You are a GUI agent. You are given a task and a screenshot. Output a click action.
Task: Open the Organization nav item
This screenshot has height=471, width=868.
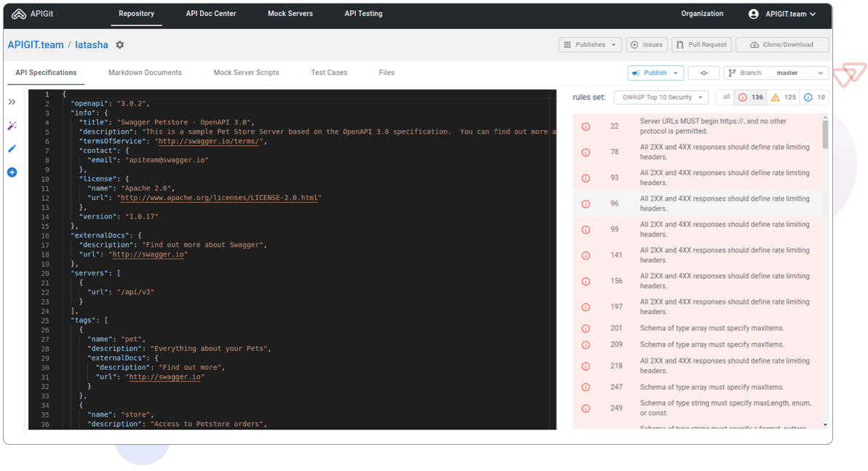[702, 14]
